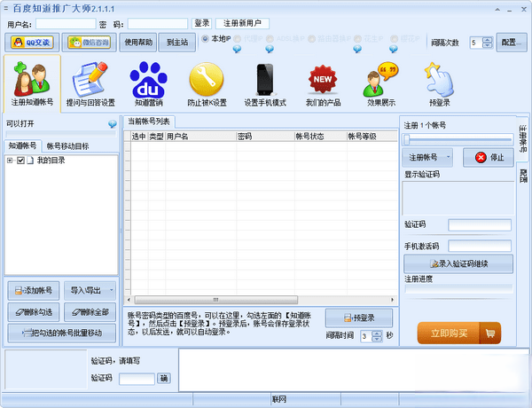The image size is (532, 408).
Task: Click the 手机激活码 input field
Action: (479, 246)
